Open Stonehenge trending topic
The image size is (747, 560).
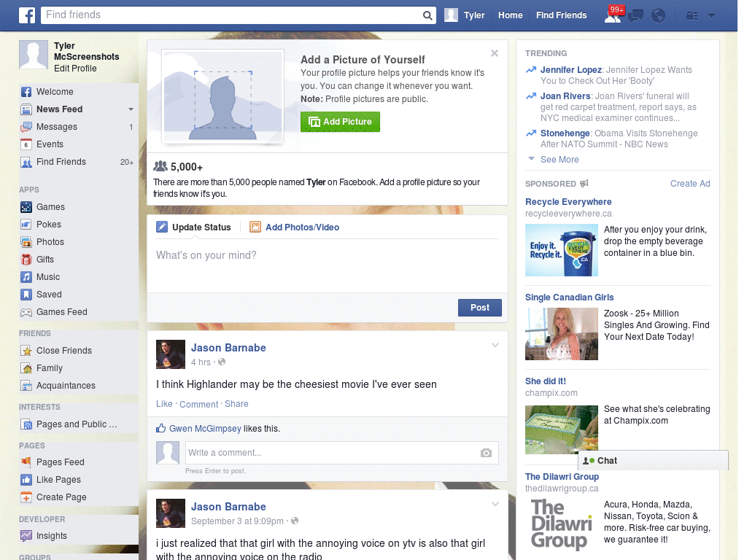point(565,133)
